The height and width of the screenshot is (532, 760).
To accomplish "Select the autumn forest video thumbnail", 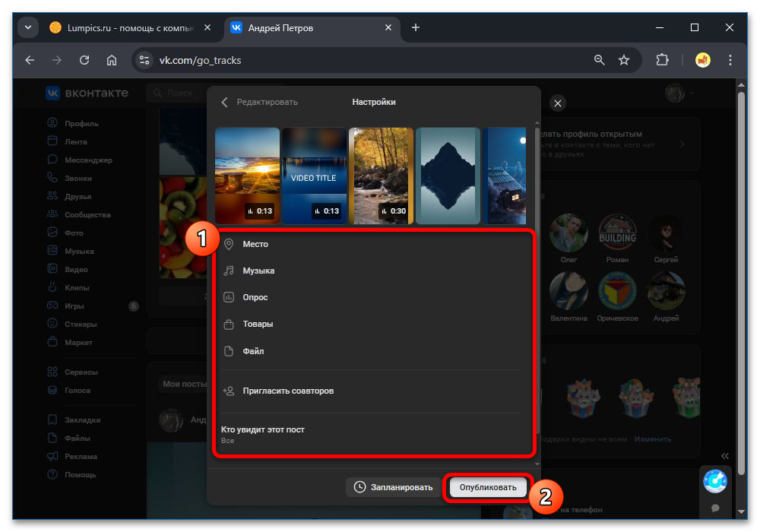I will click(x=381, y=176).
